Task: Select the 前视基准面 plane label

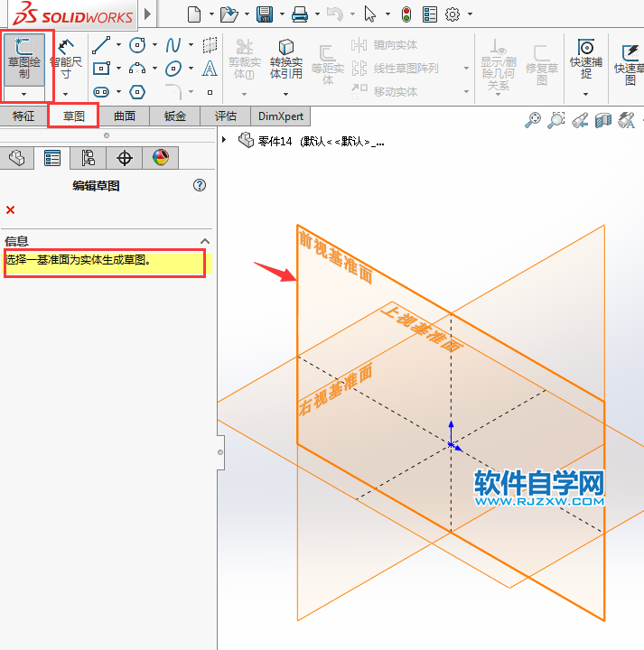Action: (335, 257)
